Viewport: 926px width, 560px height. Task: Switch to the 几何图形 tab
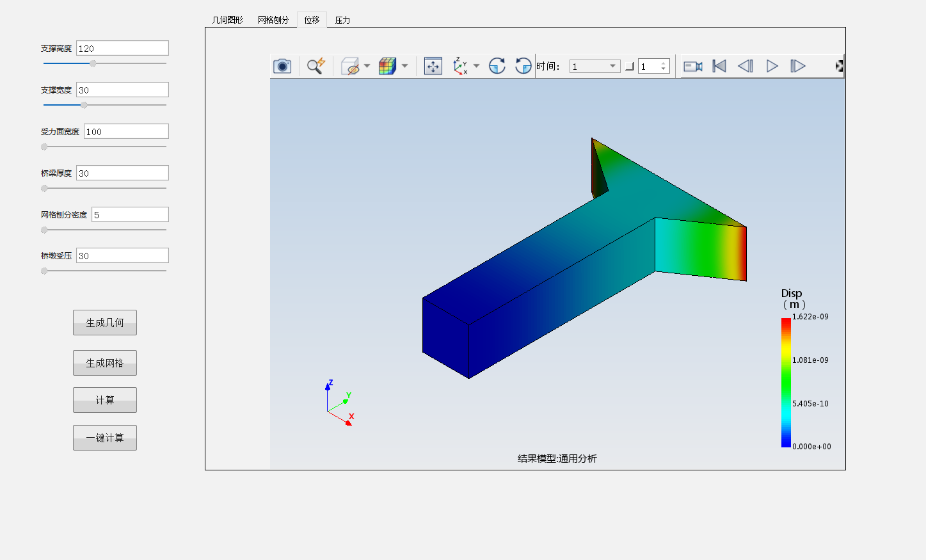click(228, 20)
